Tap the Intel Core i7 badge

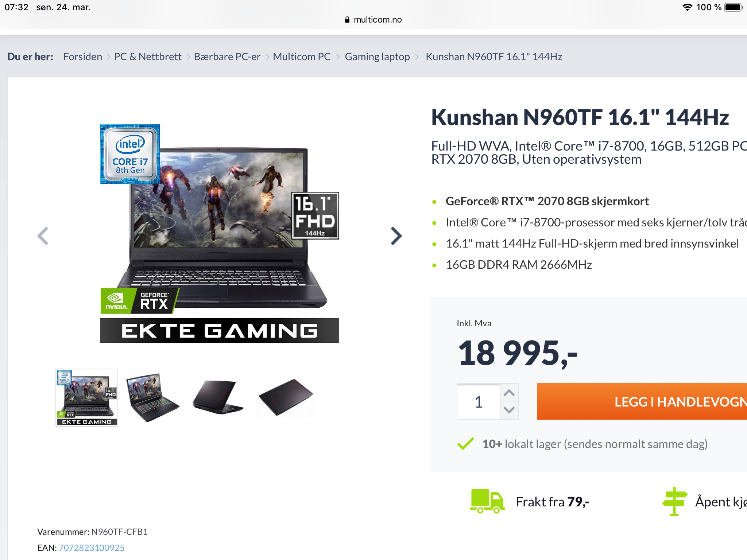[130, 154]
